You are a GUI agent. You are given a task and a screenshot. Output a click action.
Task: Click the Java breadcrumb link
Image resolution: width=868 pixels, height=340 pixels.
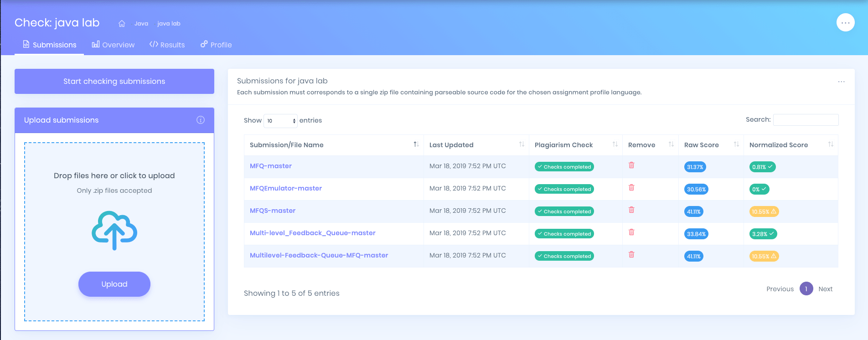(141, 24)
